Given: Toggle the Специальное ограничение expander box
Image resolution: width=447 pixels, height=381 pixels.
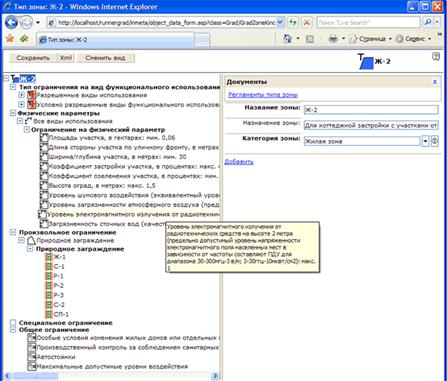Looking at the screenshot, I should point(13,323).
